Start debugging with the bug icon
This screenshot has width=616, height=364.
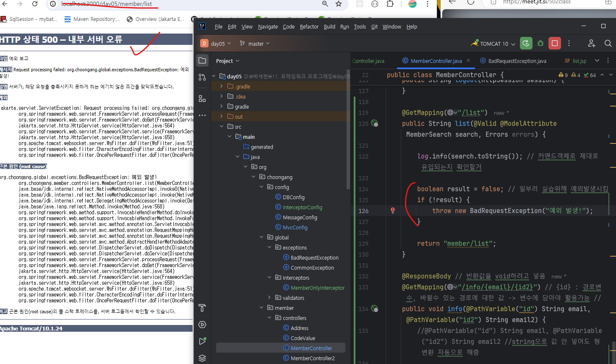coord(540,43)
